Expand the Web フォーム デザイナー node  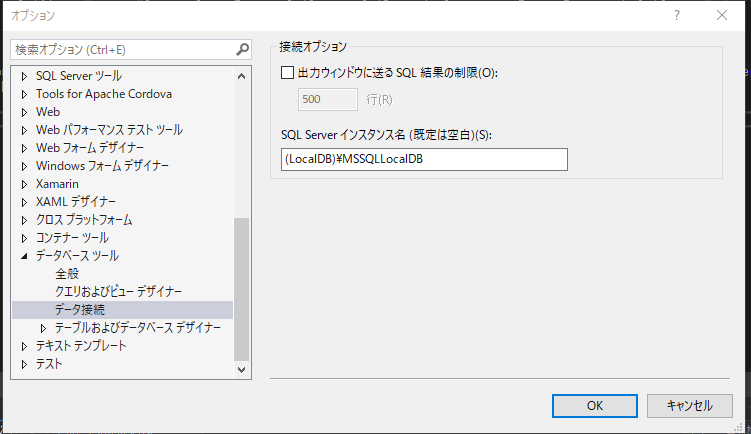tap(24, 148)
